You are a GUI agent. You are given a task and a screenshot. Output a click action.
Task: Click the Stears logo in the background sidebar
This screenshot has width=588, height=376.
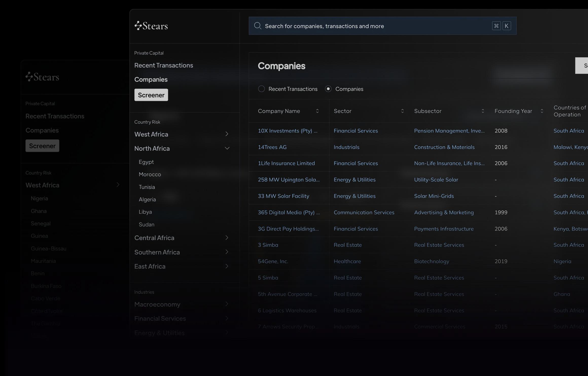(42, 77)
